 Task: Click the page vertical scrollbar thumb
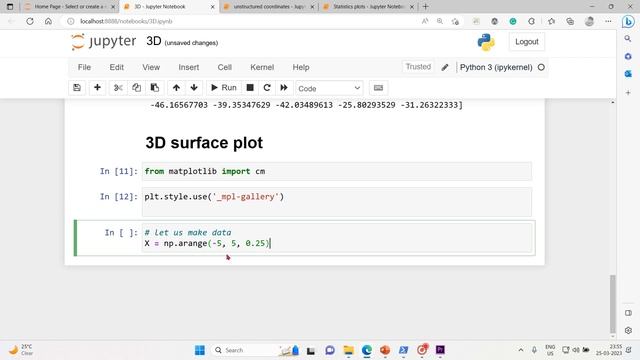pyautogui.click(x=613, y=304)
